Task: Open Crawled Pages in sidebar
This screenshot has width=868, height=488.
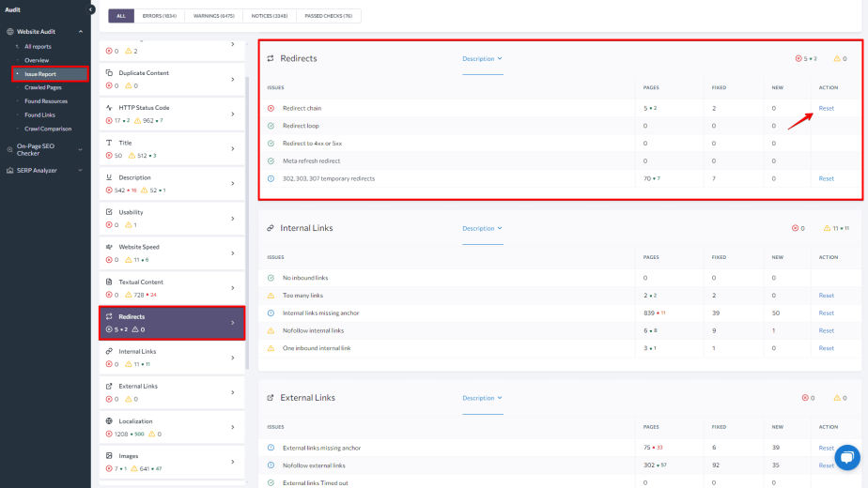Action: coord(43,87)
